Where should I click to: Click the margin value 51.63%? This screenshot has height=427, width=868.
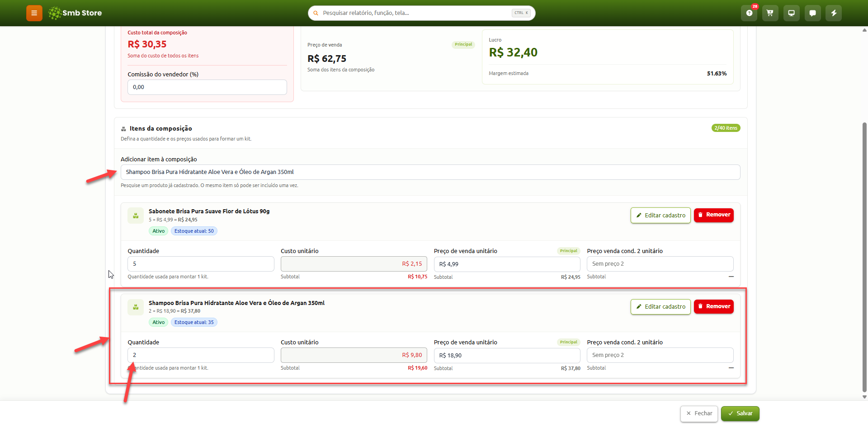pos(717,74)
